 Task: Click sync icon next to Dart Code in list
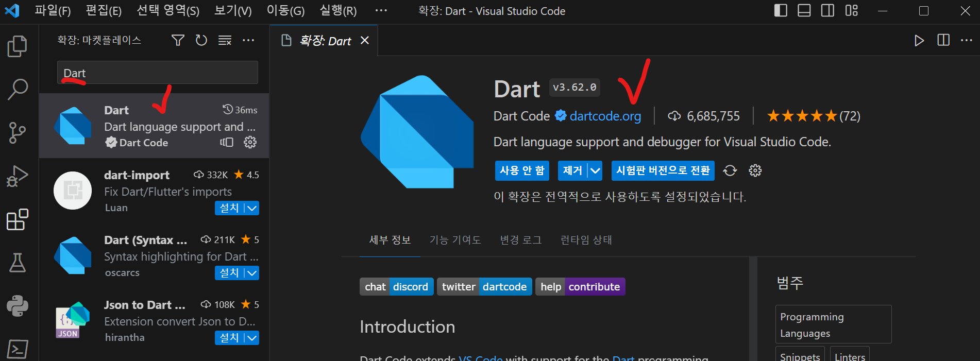tap(227, 142)
